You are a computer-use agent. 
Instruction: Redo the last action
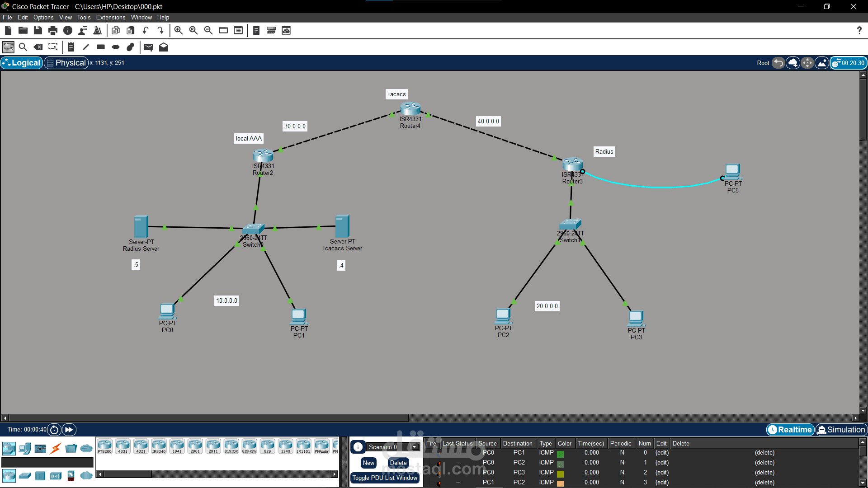coord(160,30)
